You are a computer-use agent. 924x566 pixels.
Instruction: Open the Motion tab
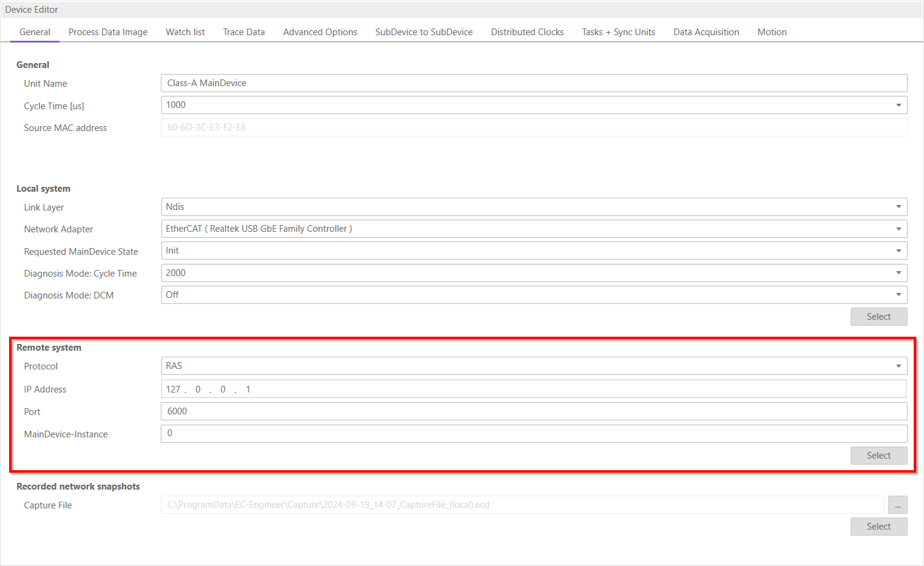tap(772, 32)
